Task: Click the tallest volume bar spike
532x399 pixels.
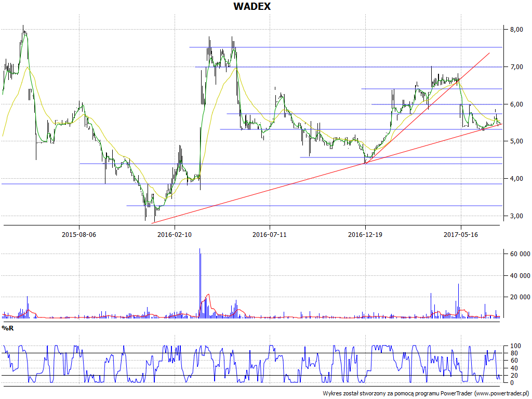Action: (199, 283)
